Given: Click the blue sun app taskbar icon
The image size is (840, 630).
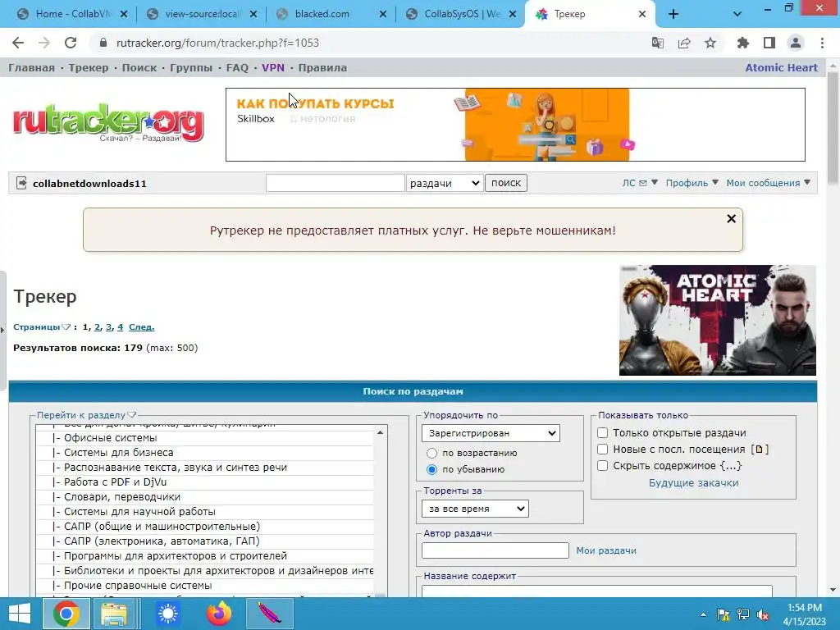Looking at the screenshot, I should (x=167, y=614).
